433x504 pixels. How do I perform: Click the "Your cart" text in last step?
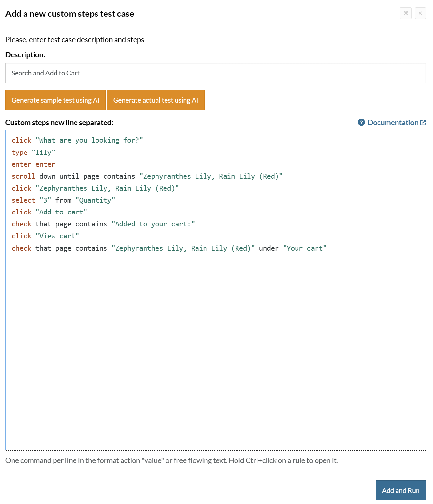(305, 248)
